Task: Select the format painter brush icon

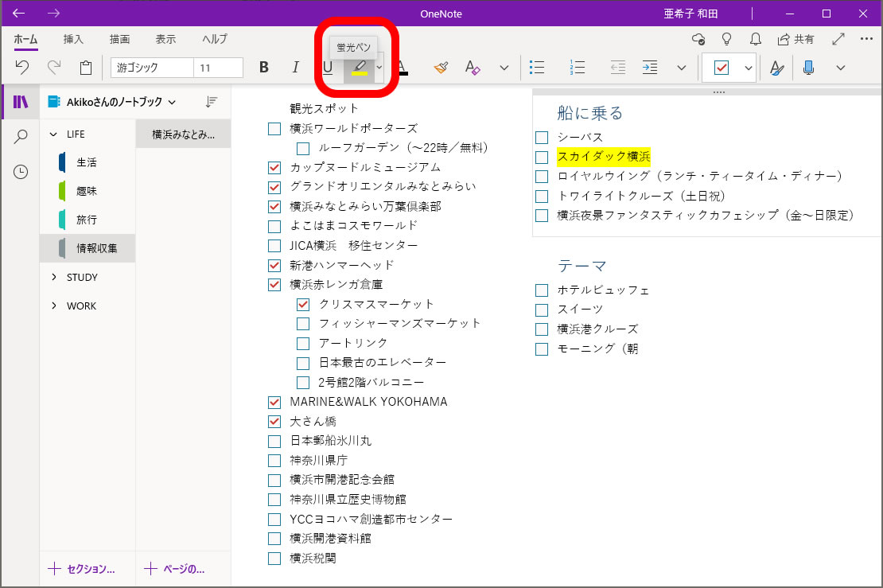Action: click(x=441, y=68)
